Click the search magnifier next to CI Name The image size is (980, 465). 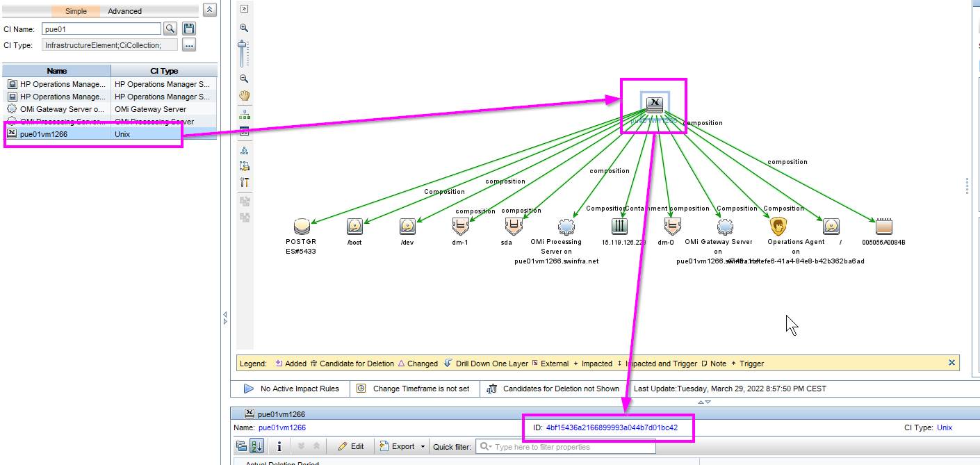[170, 28]
